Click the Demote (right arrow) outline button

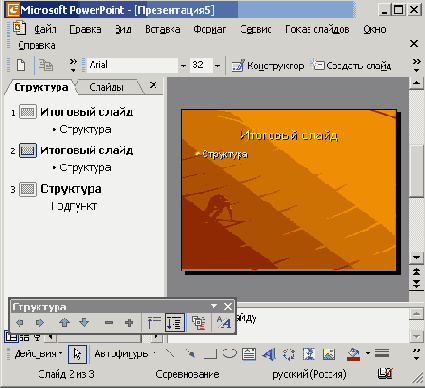(40, 323)
